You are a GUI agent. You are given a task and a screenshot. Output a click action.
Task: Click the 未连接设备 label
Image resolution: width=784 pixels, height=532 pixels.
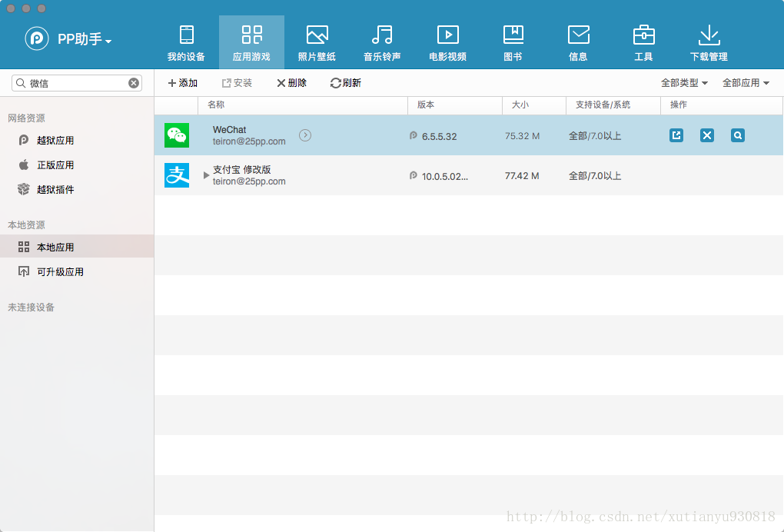pyautogui.click(x=31, y=308)
